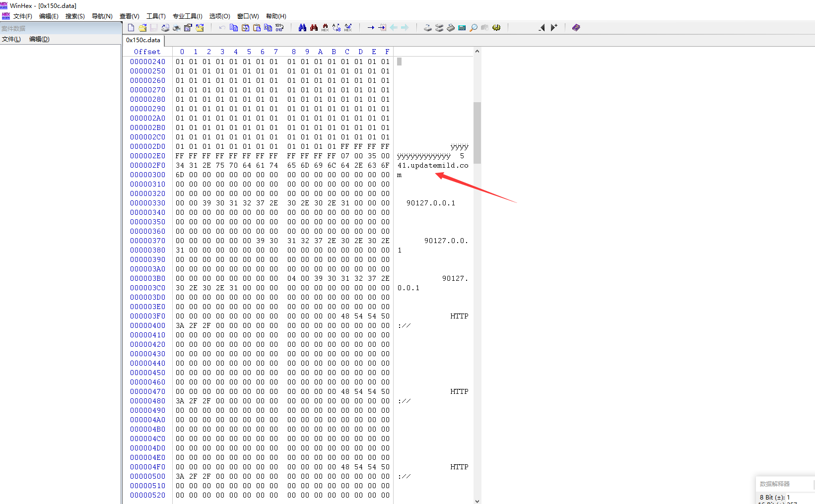Click the next position arrow with plus
The height and width of the screenshot is (504, 815).
(x=554, y=28)
